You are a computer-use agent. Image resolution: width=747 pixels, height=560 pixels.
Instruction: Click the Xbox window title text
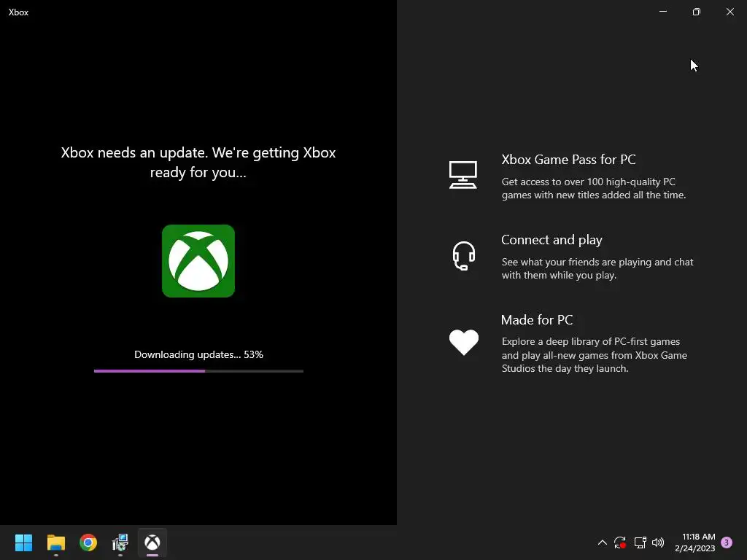18,12
